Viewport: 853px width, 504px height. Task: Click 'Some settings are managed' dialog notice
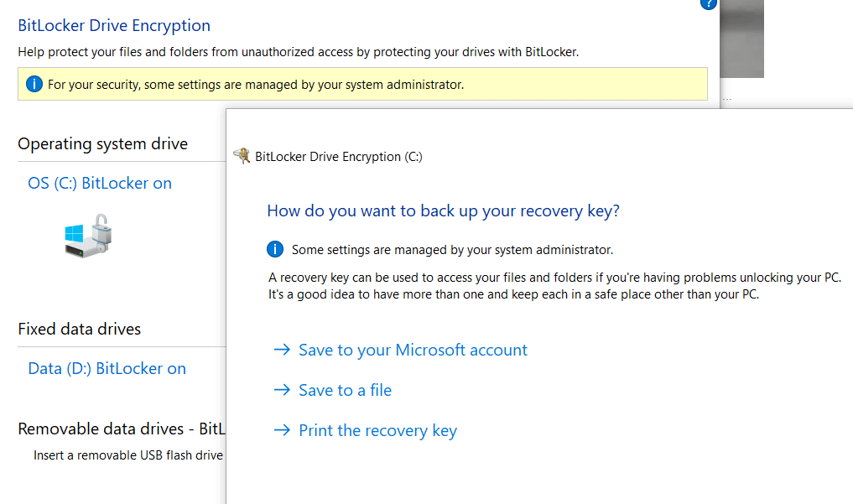[x=452, y=250]
